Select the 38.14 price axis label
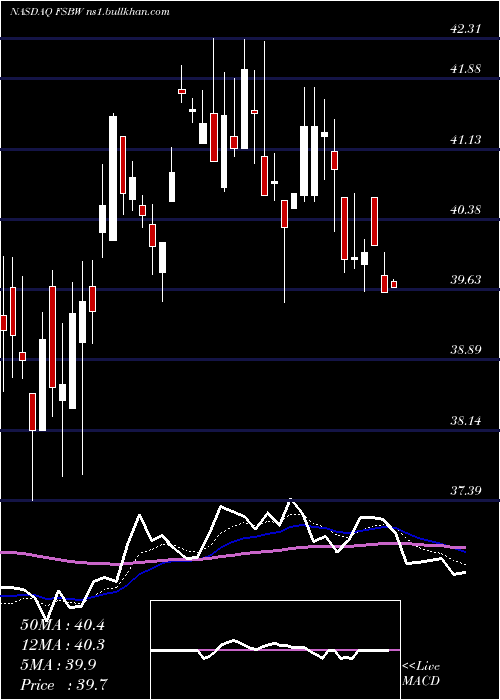 click(465, 421)
